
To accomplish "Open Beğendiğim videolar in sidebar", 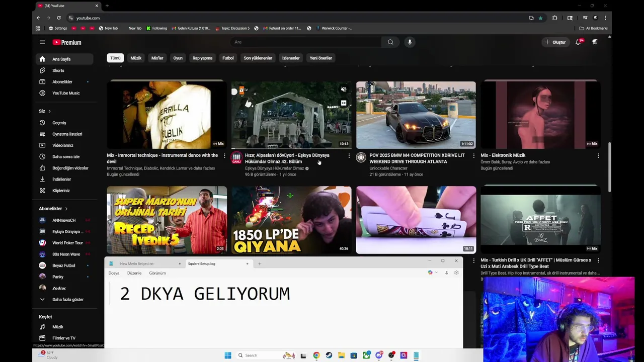I will [x=64, y=168].
